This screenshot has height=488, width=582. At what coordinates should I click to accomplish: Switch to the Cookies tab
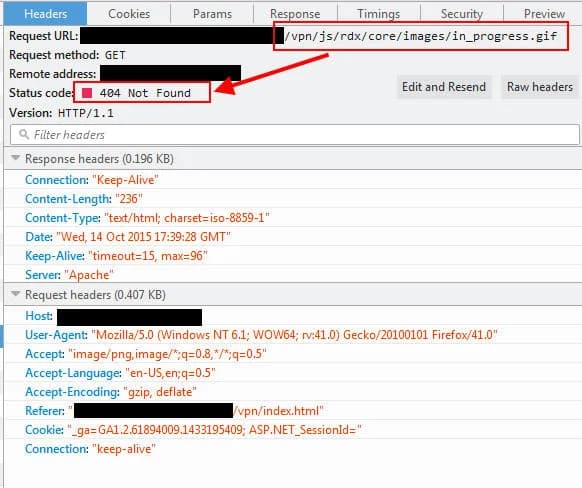[129, 14]
